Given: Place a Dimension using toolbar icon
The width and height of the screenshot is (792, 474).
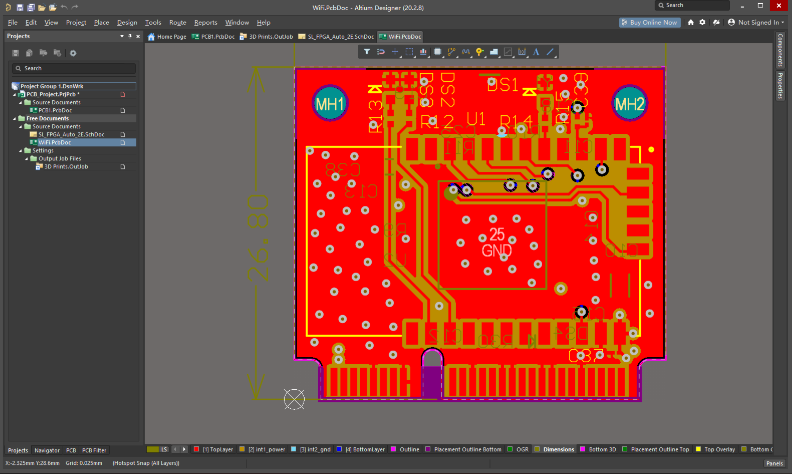Looking at the screenshot, I should tap(522, 52).
